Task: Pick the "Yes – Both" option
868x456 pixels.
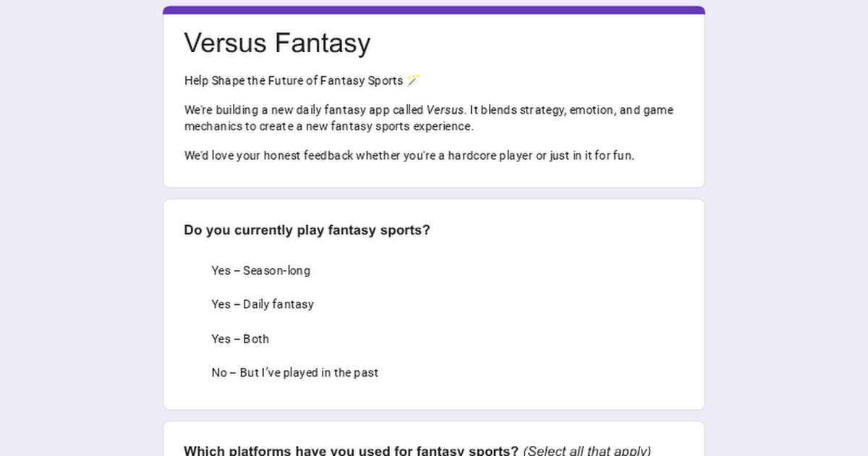Action: point(240,339)
